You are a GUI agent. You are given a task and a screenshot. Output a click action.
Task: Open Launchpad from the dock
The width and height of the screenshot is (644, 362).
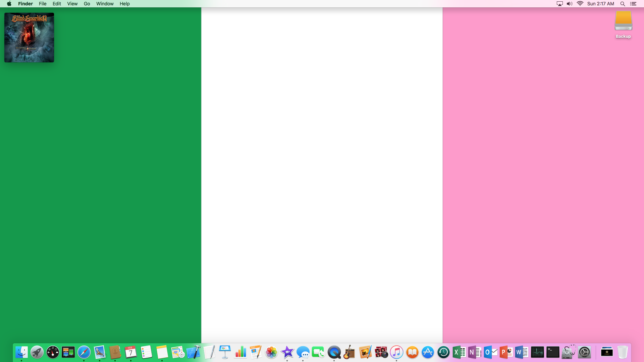coord(37,352)
